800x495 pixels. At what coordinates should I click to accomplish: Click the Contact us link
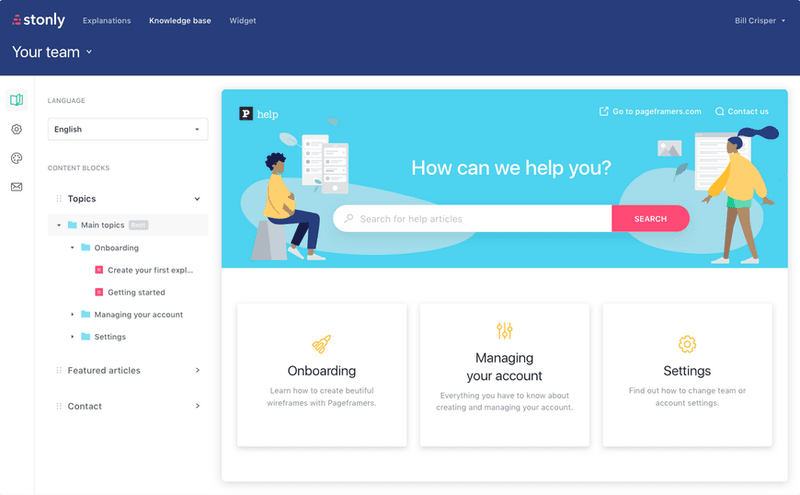pos(748,111)
